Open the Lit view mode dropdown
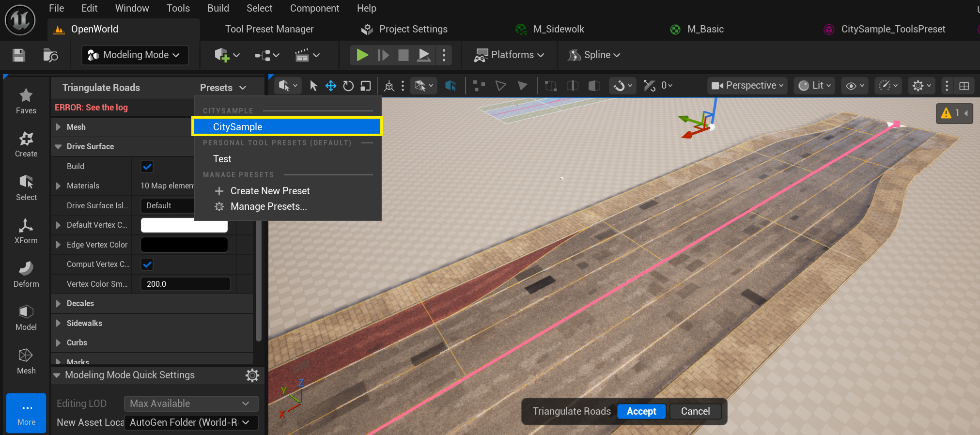This screenshot has width=980, height=435. 815,86
